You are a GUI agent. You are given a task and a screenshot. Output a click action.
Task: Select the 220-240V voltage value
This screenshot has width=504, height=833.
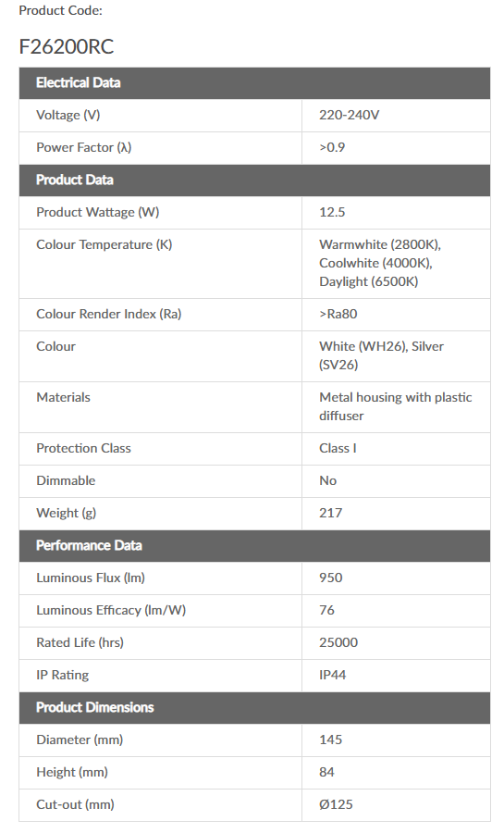click(349, 116)
